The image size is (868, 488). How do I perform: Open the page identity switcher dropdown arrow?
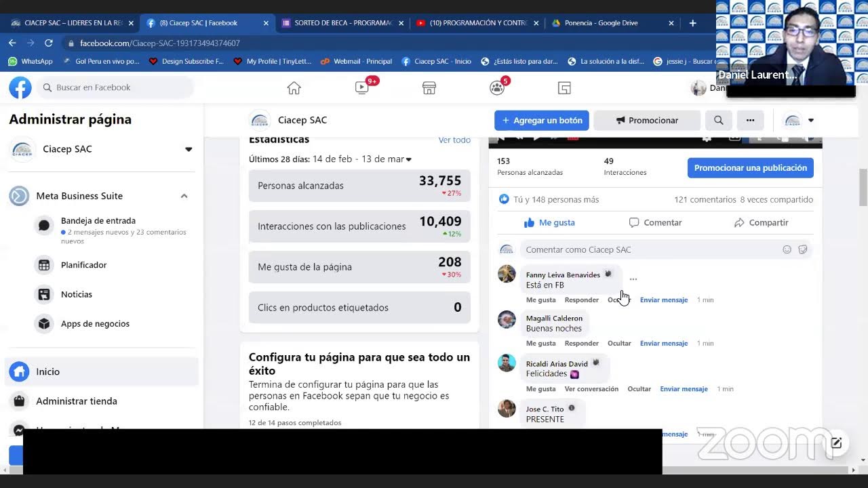coord(811,121)
